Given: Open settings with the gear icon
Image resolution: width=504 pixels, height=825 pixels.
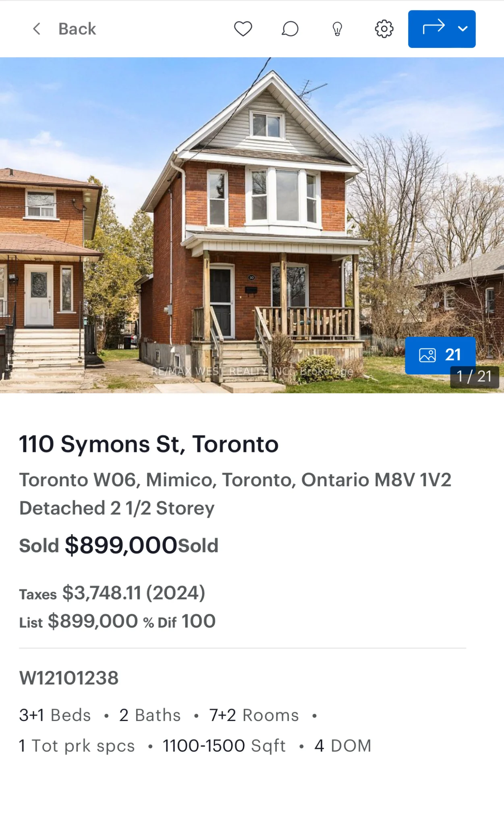Looking at the screenshot, I should coord(384,29).
